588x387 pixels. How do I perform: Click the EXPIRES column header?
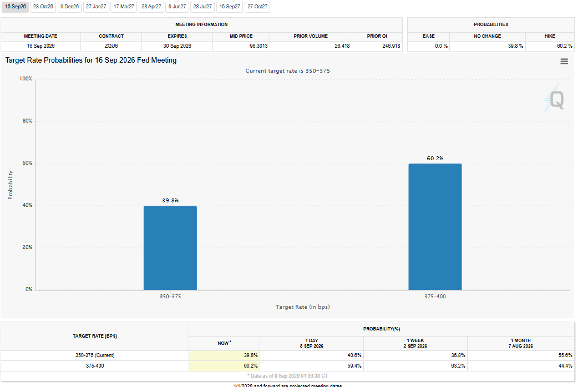(177, 37)
